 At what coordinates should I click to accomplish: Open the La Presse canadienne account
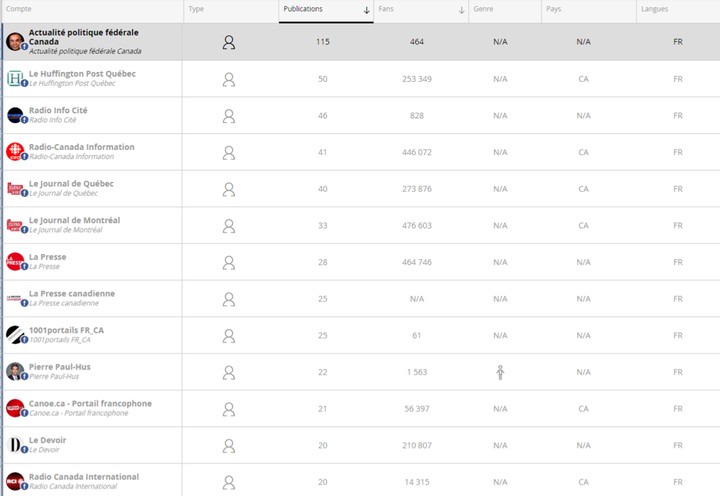pyautogui.click(x=72, y=293)
